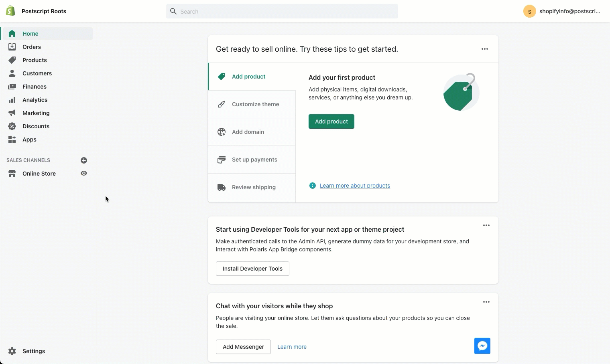
Task: Select the Add product tab
Action: [252, 77]
